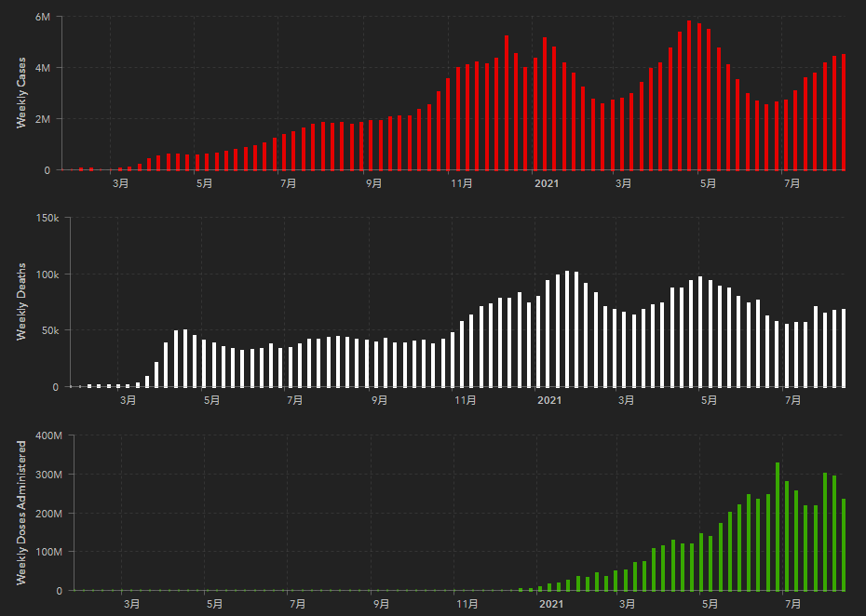Click 11月 label under the Weekly Doses chart

[467, 604]
